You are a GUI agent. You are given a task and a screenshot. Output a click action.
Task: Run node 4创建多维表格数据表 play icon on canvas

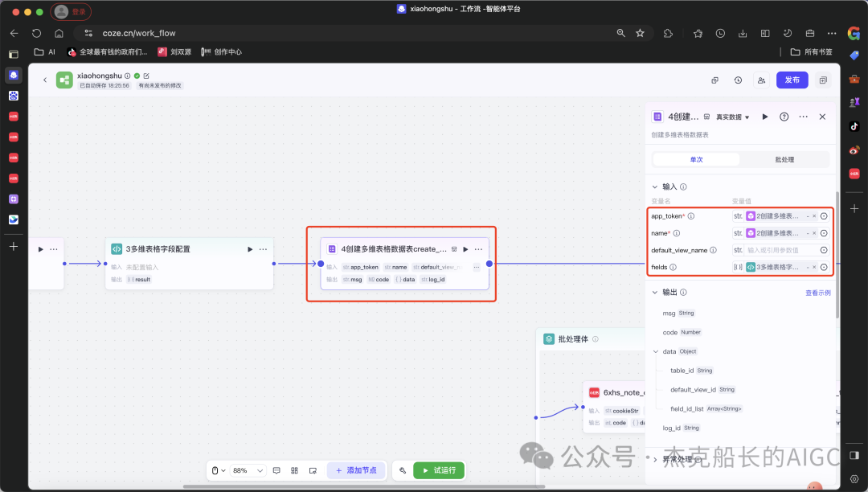click(465, 249)
